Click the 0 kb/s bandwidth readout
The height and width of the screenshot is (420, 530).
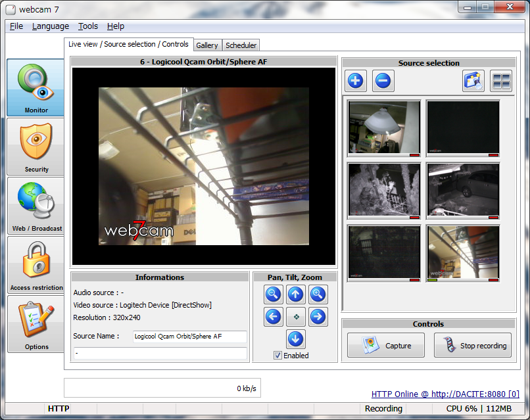pyautogui.click(x=247, y=388)
